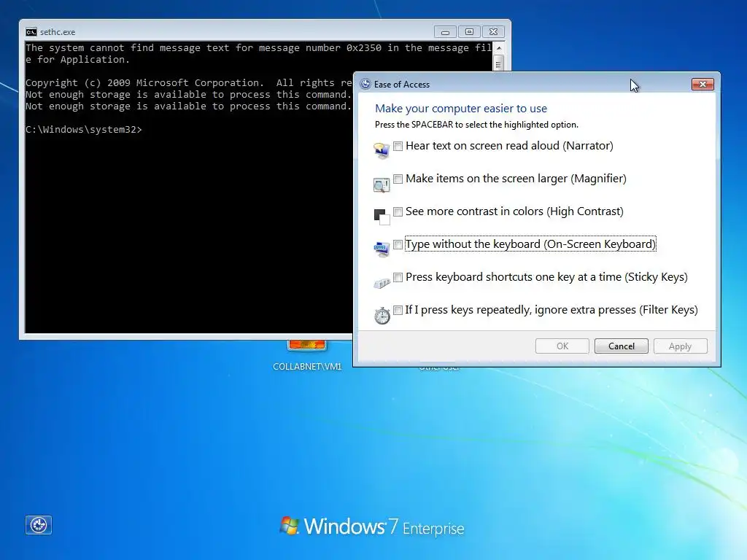The image size is (747, 560).
Task: Click the Filter Keys stopwatch icon
Action: click(x=382, y=315)
